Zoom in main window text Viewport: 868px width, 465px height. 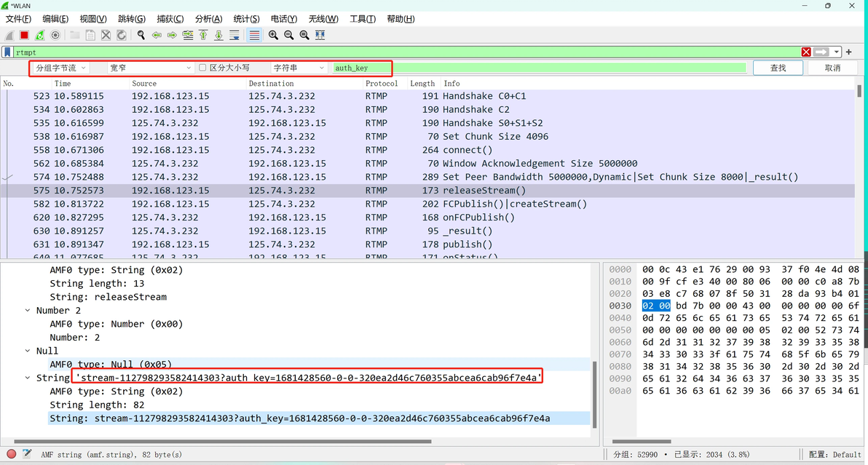(274, 35)
